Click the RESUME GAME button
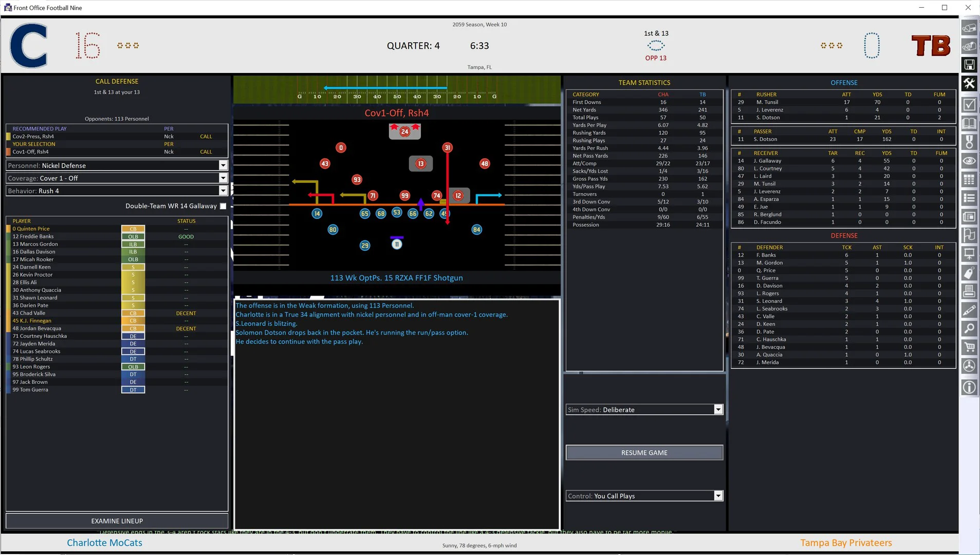Screen dimensions: 980x555 click(644, 452)
